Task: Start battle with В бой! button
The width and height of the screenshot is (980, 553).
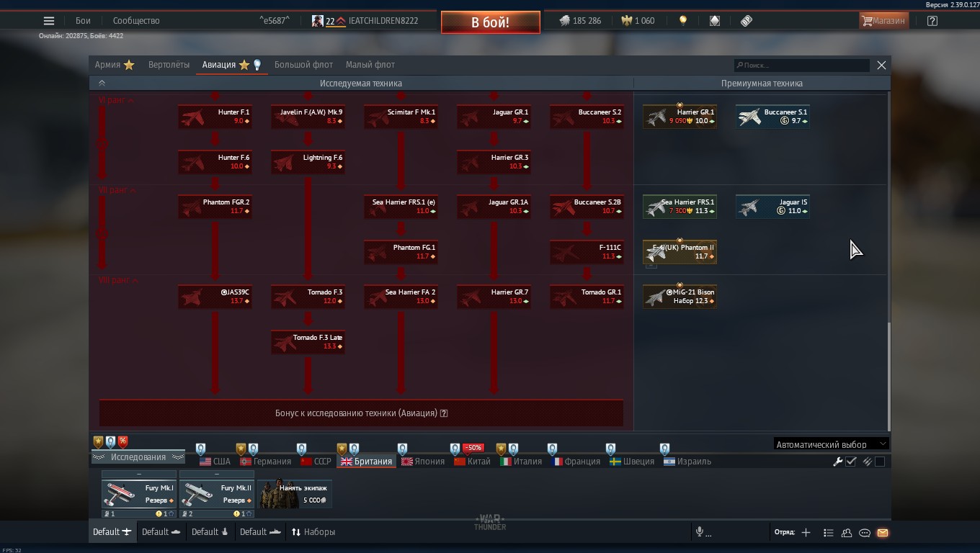Action: click(x=491, y=22)
